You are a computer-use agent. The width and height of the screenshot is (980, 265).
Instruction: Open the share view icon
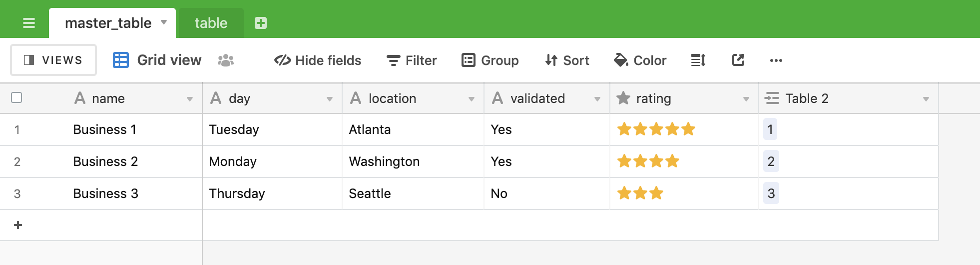(x=738, y=60)
